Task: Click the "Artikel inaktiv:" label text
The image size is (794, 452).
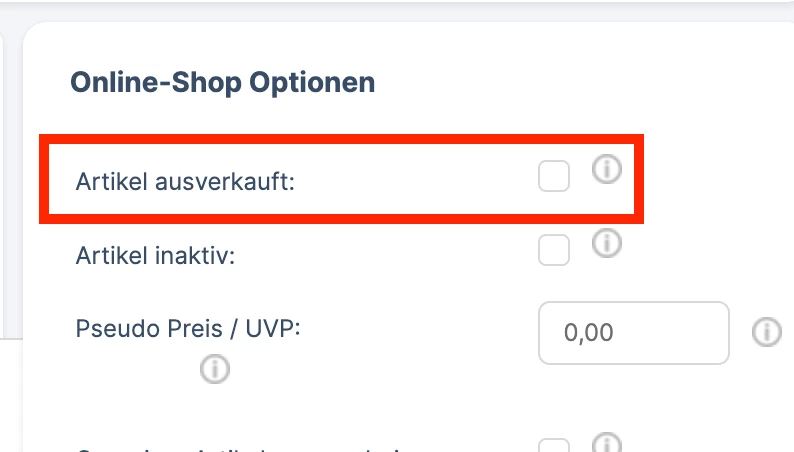Action: [x=155, y=256]
